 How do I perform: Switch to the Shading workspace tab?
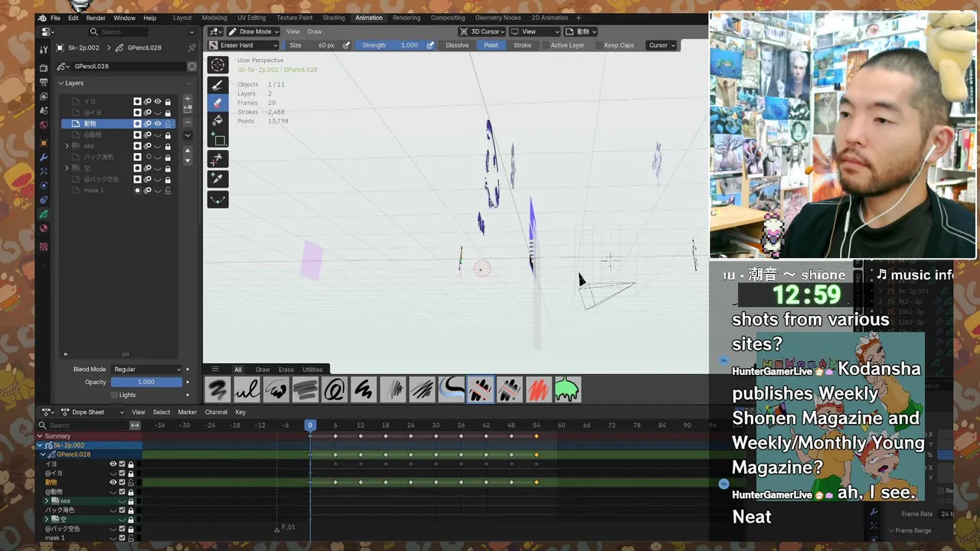333,18
